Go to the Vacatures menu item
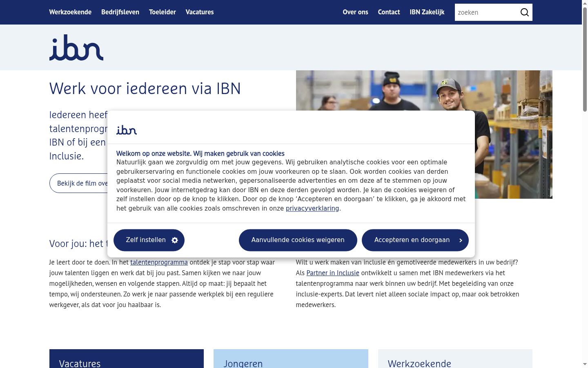This screenshot has width=588, height=368. [x=200, y=12]
